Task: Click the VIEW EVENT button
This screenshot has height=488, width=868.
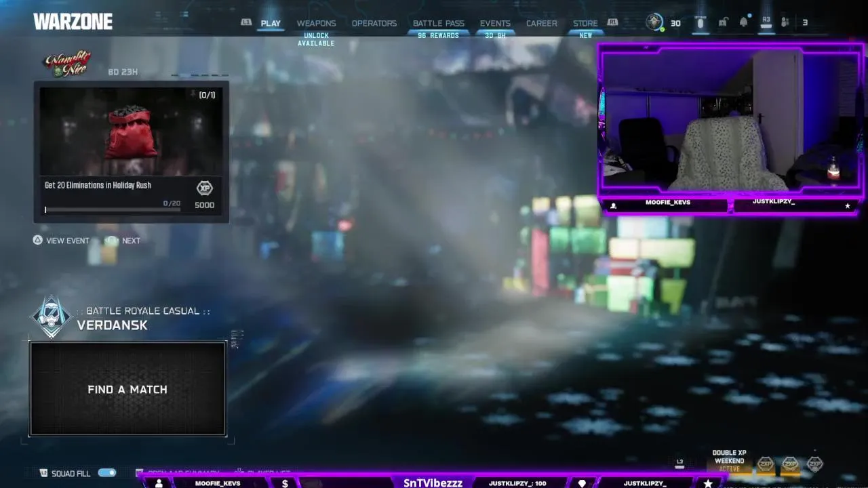Action: pyautogui.click(x=61, y=241)
